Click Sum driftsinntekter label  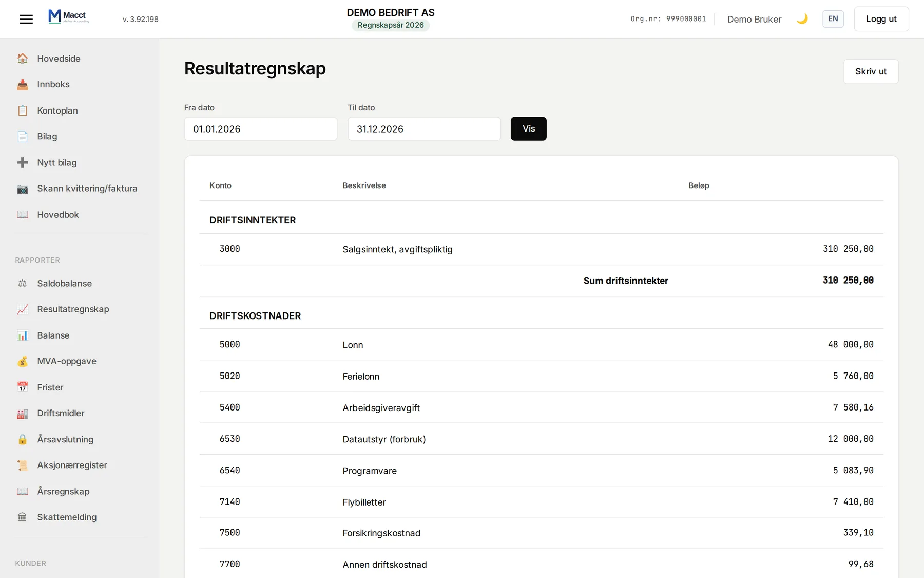click(625, 281)
